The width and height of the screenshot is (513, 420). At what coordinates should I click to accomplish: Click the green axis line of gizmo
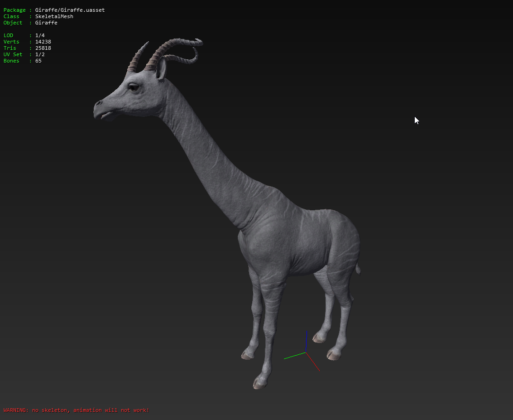[x=294, y=356]
